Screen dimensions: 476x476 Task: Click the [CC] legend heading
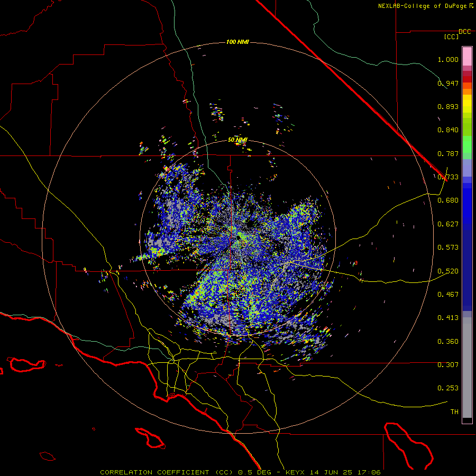pyautogui.click(x=452, y=36)
